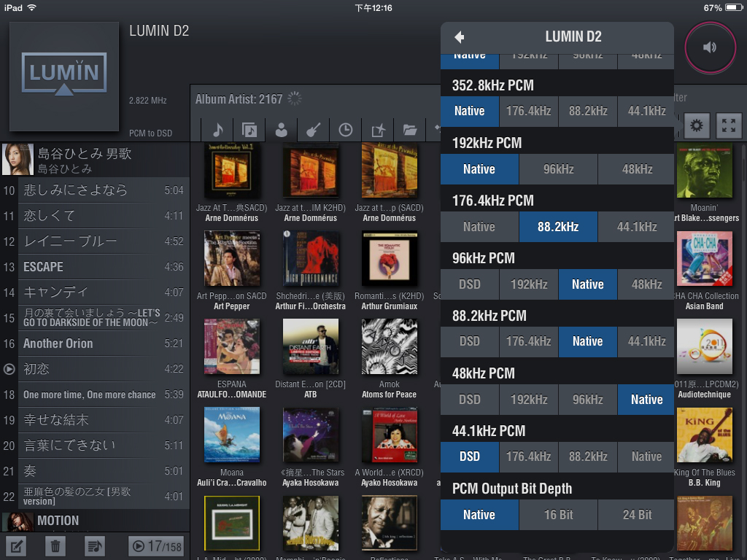The width and height of the screenshot is (747, 560).
Task: Click the volume speaker button
Action: 709,47
